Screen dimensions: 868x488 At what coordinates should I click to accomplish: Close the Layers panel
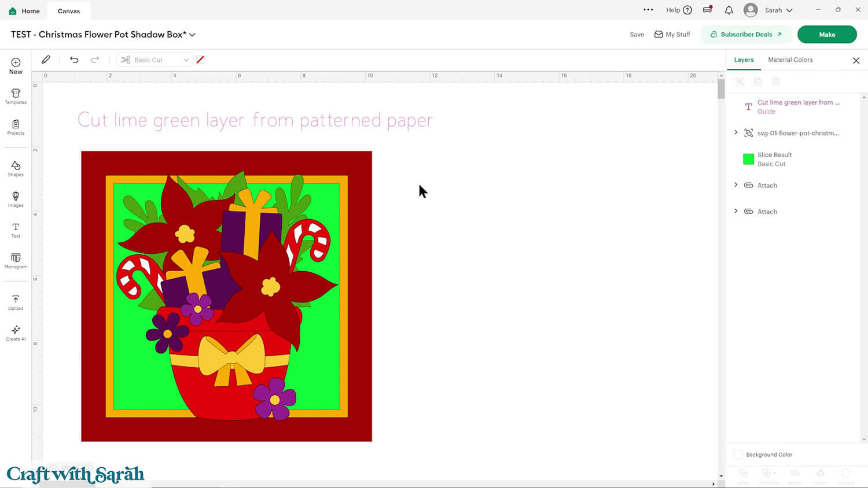click(x=856, y=61)
